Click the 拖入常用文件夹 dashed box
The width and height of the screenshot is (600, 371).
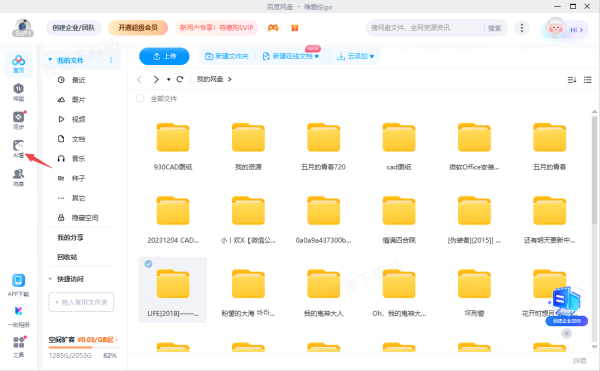[81, 302]
